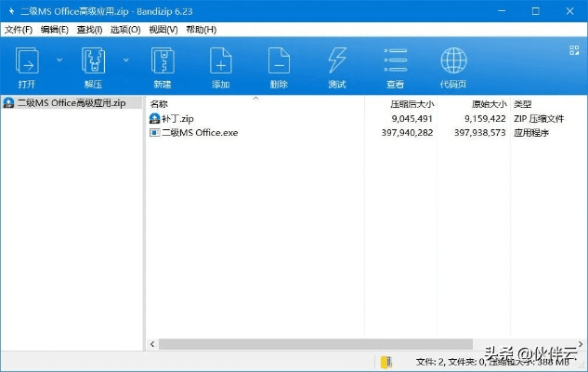Click the 打开 (Open) toolbar icon
This screenshot has width=588, height=372.
(x=28, y=62)
